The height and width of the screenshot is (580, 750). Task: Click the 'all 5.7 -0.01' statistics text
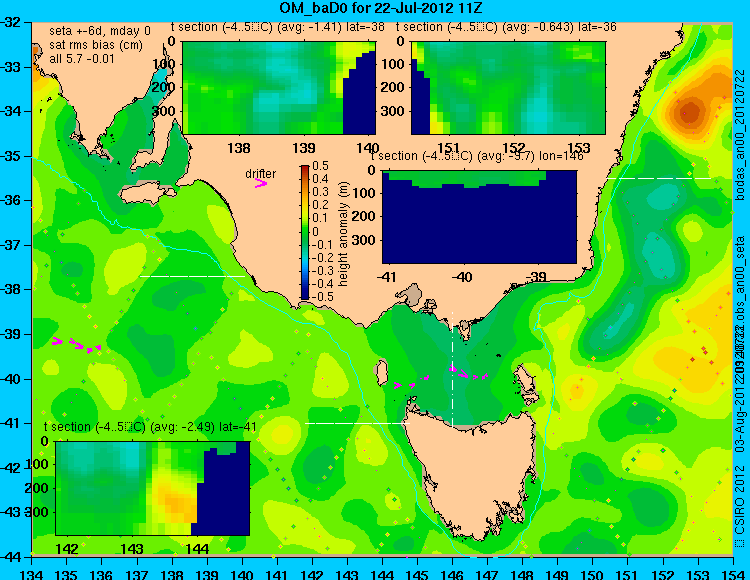point(82,59)
